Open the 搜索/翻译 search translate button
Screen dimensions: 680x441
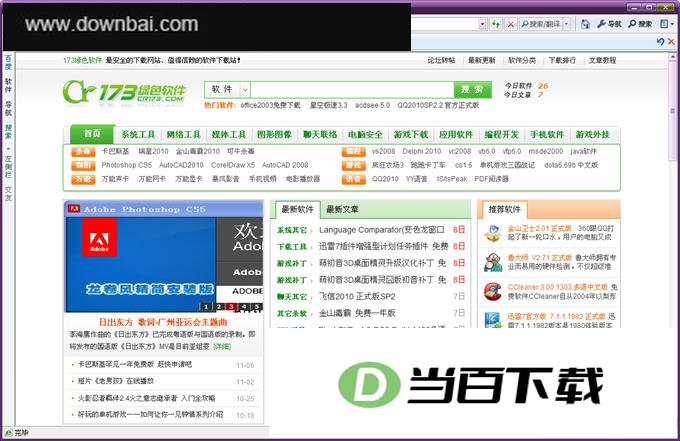coord(541,24)
